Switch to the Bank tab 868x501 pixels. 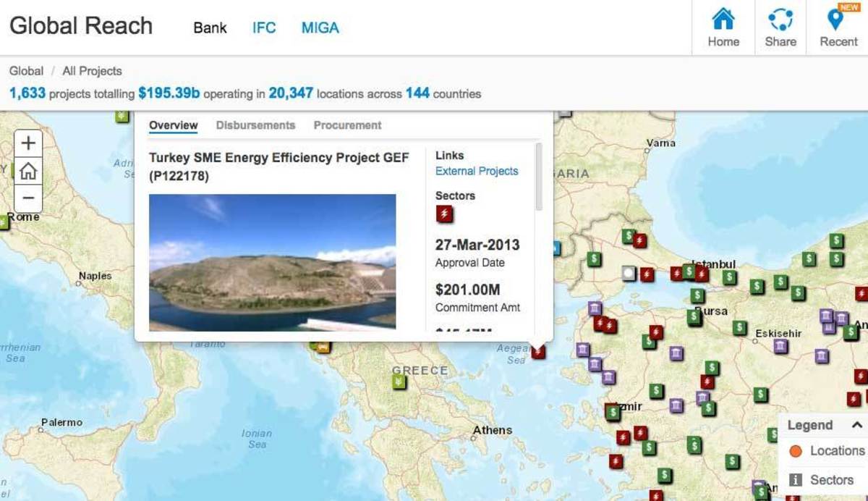210,28
